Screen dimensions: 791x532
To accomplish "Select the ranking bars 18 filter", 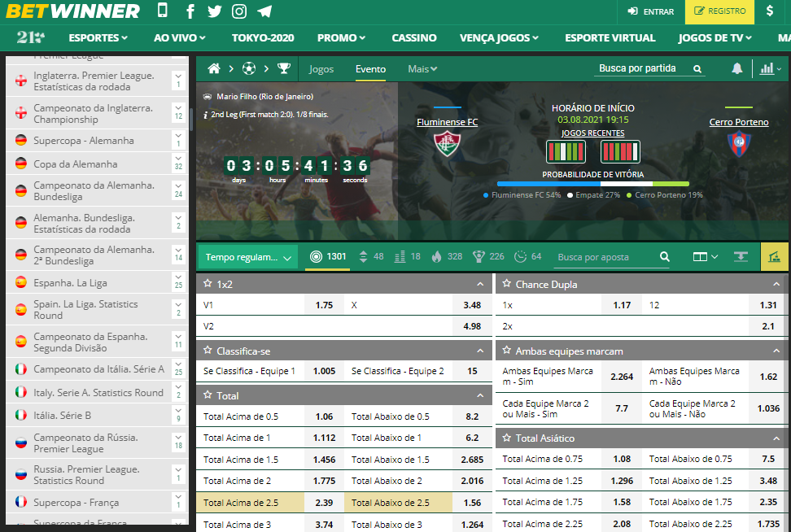I will click(408, 257).
